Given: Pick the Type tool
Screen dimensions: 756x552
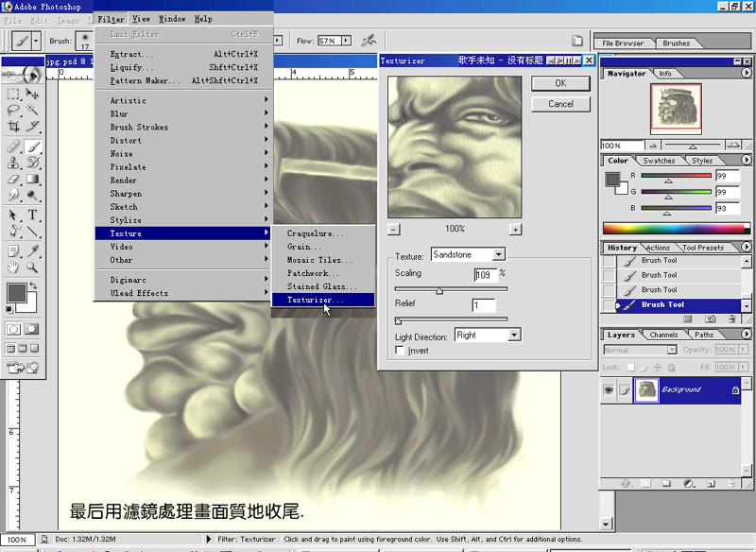Looking at the screenshot, I should pos(32,215).
